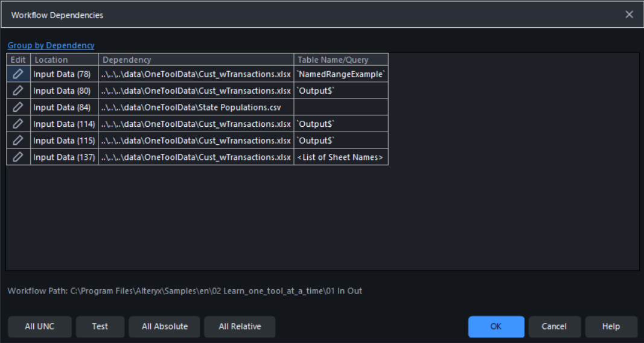
Task: Select the Input Data (78) location cell
Action: 65,74
